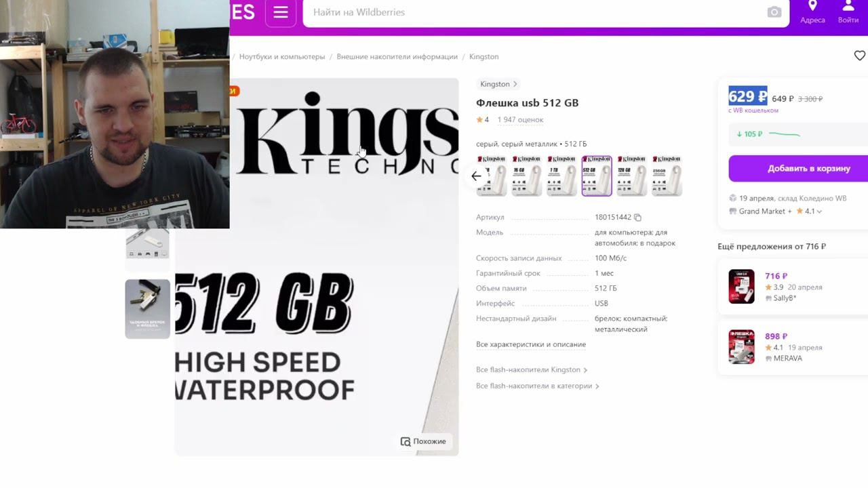
Task: Click the 649 ₽ regular price
Action: pos(783,99)
